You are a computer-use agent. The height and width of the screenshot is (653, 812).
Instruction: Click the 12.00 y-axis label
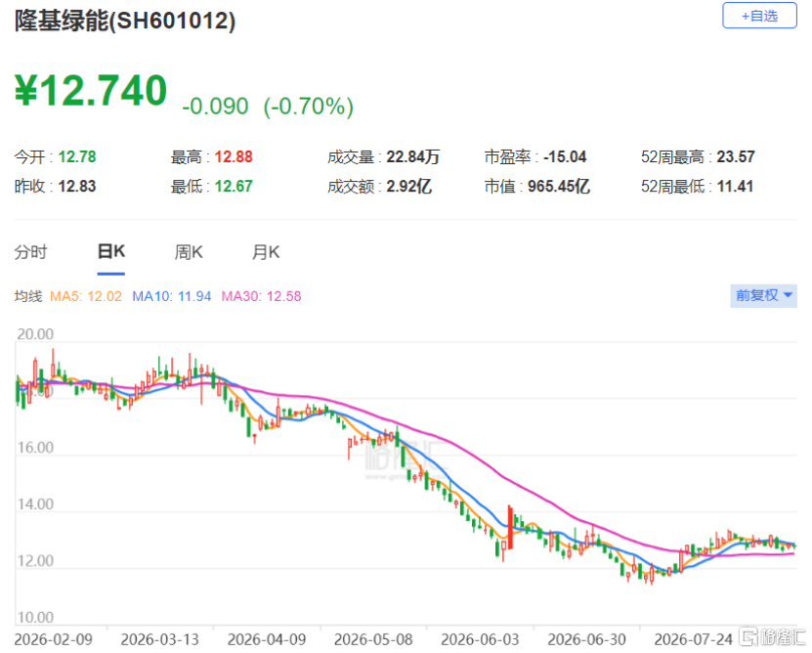[x=35, y=561]
